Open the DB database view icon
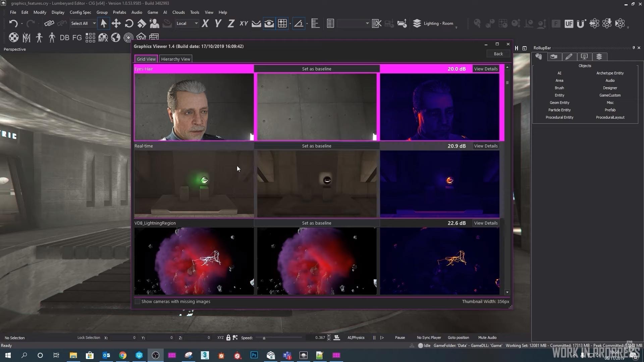Screen dimensions: 644x362 (x=64, y=38)
